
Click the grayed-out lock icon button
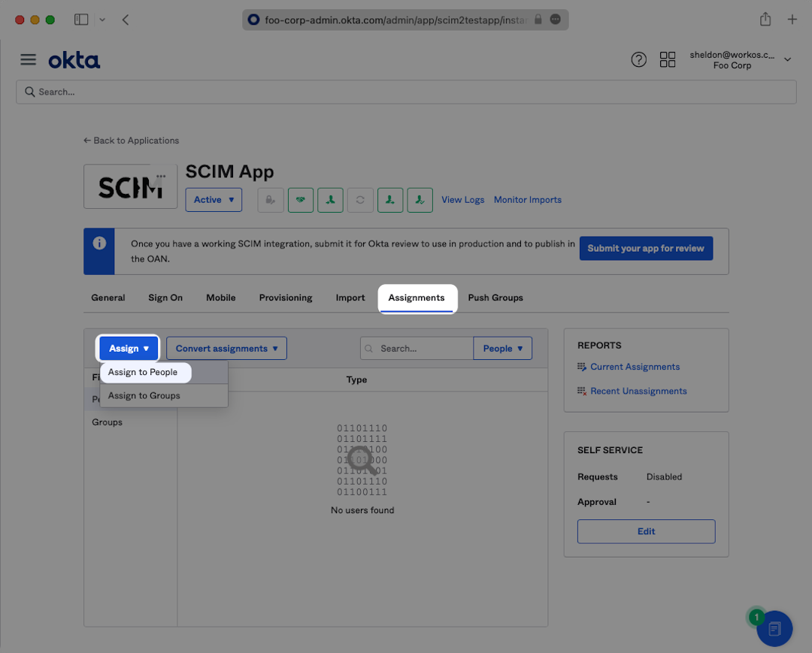click(x=271, y=200)
